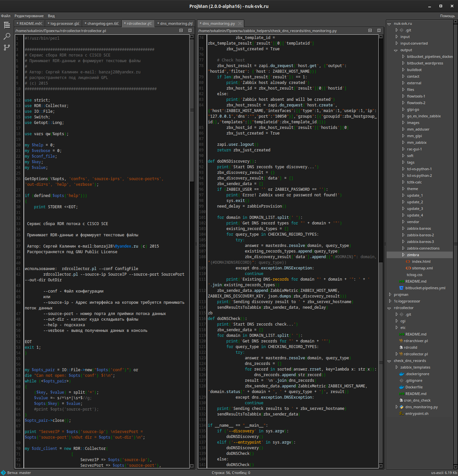Click scroll-up arrow of left editor scrollbar
The image size is (458, 476).
pos(192,37)
